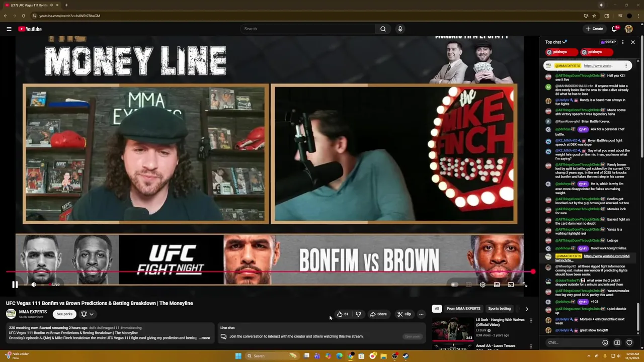Click the browser address bar URL
The height and width of the screenshot is (362, 644).
click(69, 16)
